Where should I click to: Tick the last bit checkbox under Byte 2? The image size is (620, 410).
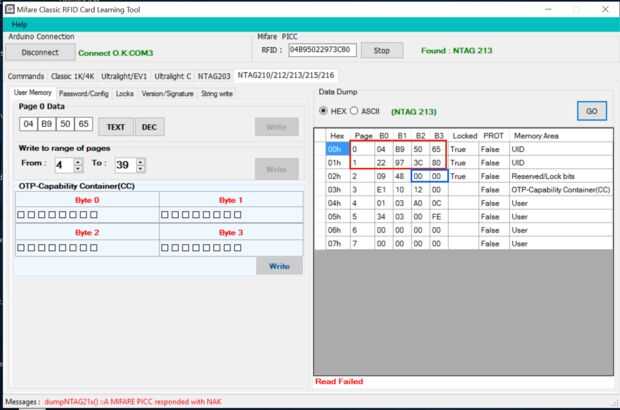point(94,248)
